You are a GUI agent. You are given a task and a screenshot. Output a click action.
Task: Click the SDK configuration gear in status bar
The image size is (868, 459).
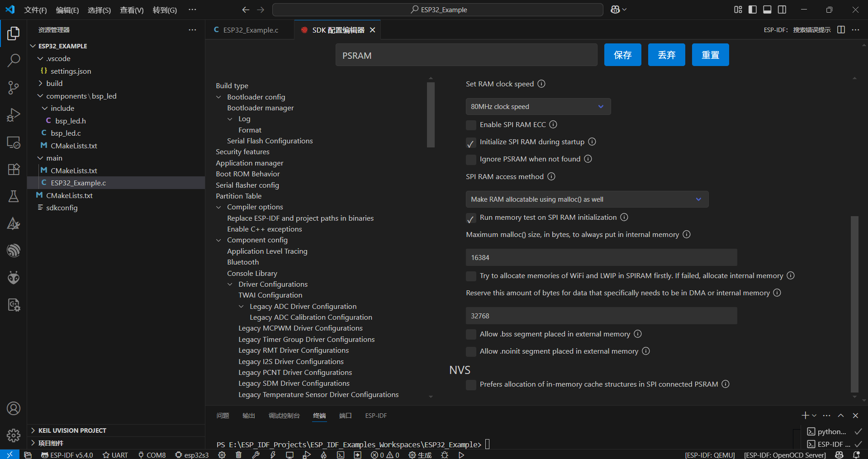[x=222, y=455]
